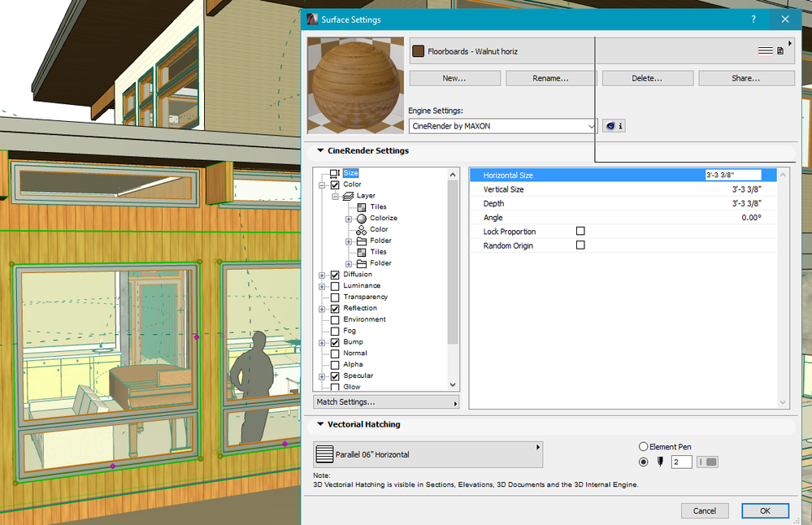Toggle the Diffusion channel checkbox

[335, 275]
